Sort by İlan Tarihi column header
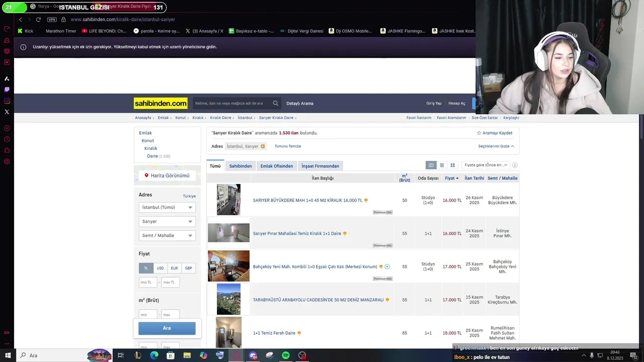 pyautogui.click(x=474, y=178)
